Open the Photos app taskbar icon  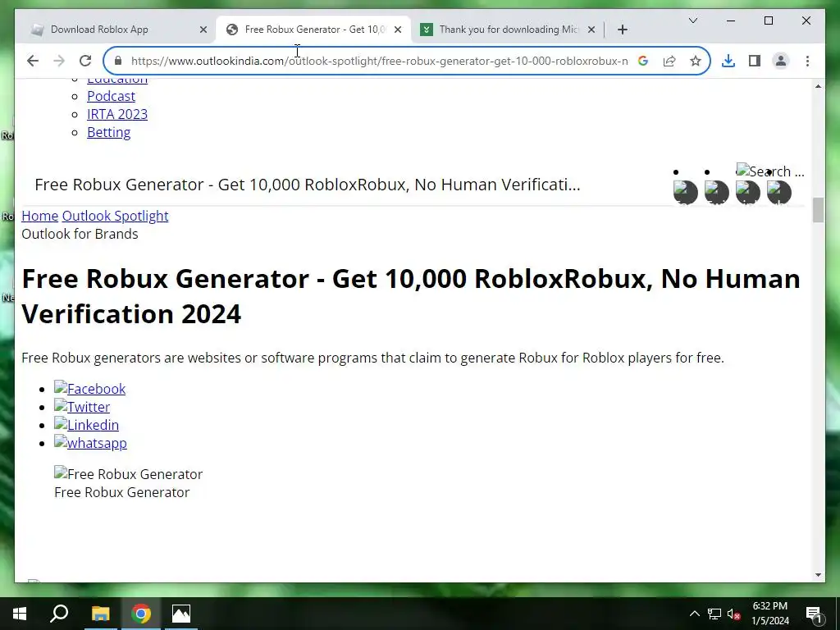click(181, 614)
